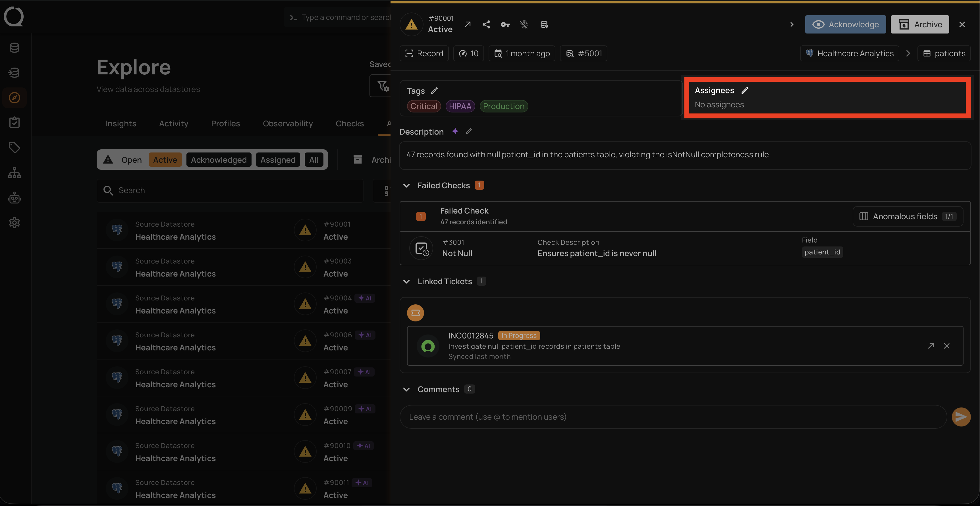Screen dimensions: 980x506
Task: Switch to the Activity tab
Action: (173, 124)
